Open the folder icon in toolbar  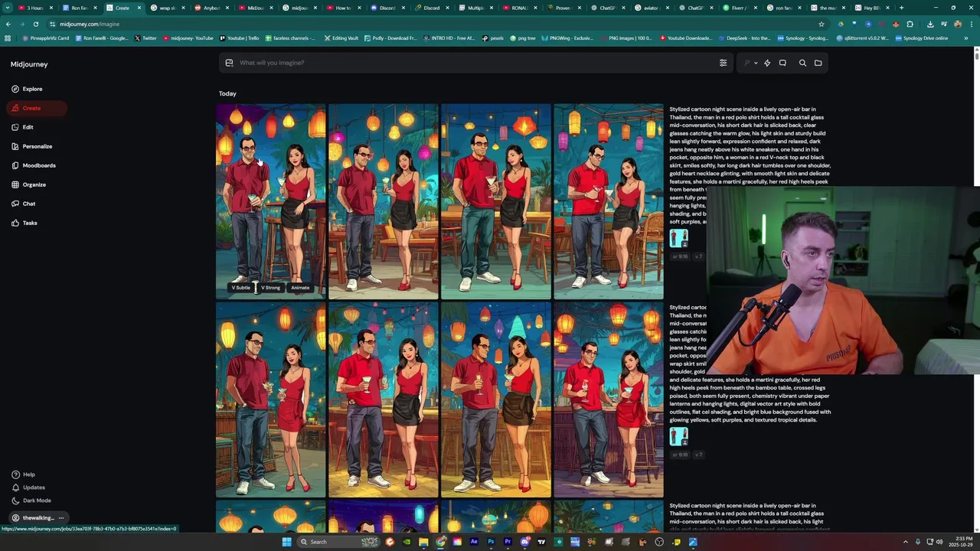(818, 63)
